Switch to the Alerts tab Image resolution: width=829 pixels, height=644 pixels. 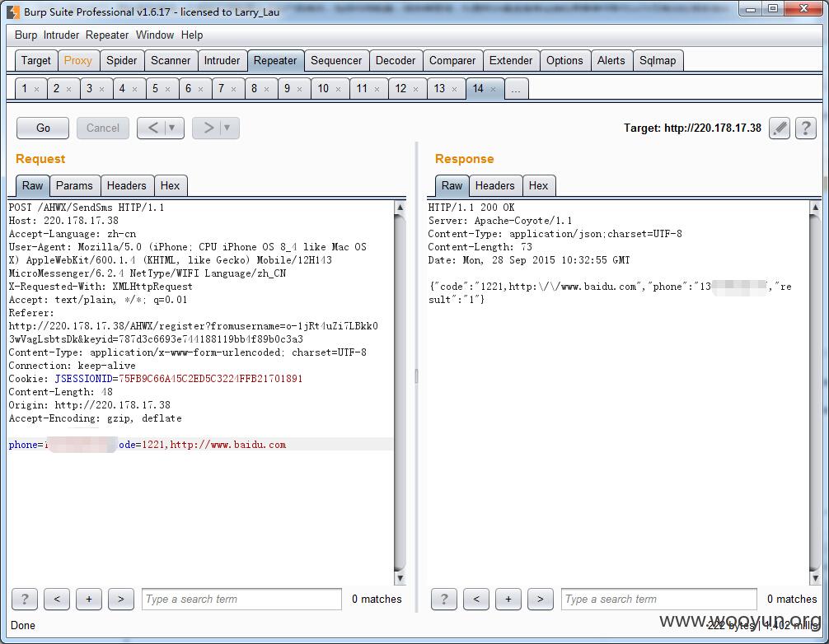611,61
